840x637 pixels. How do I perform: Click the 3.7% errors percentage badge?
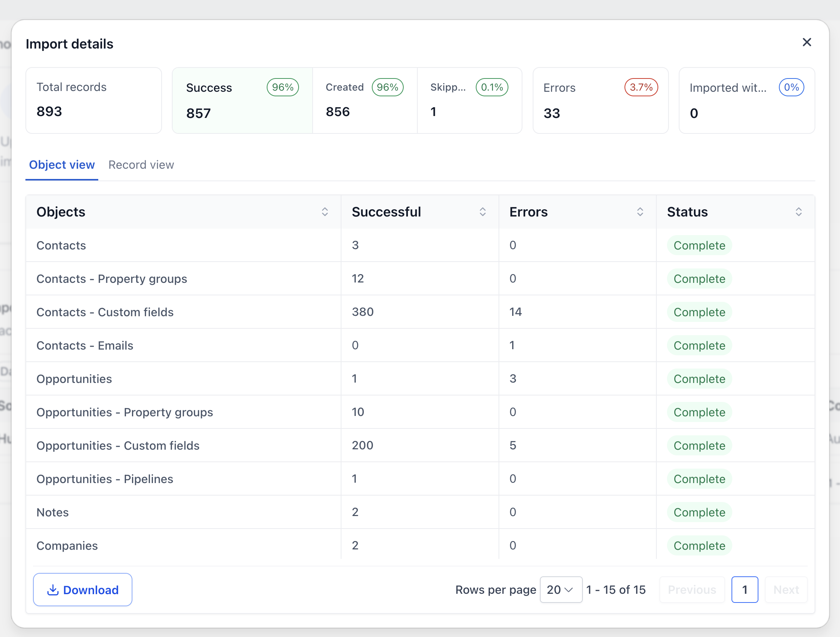[x=641, y=87]
